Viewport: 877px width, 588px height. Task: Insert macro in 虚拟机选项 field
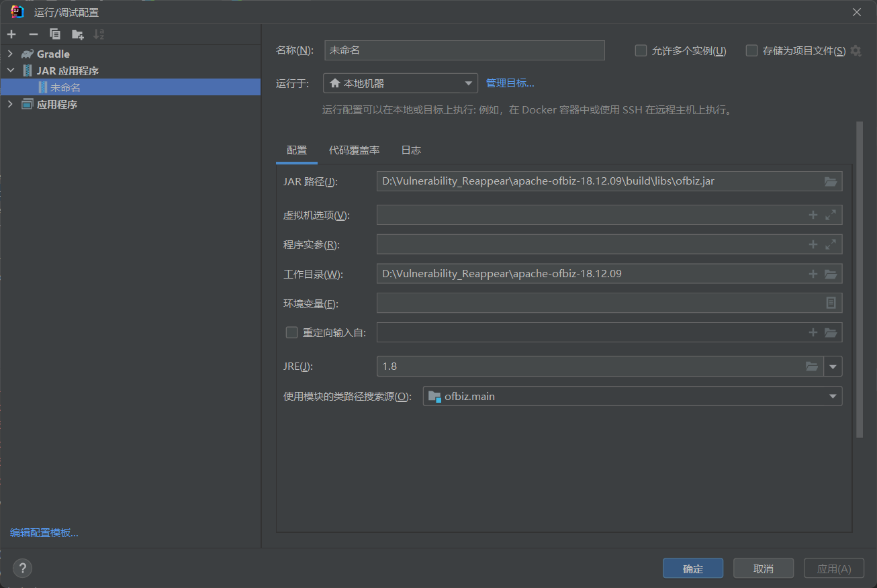coord(813,215)
